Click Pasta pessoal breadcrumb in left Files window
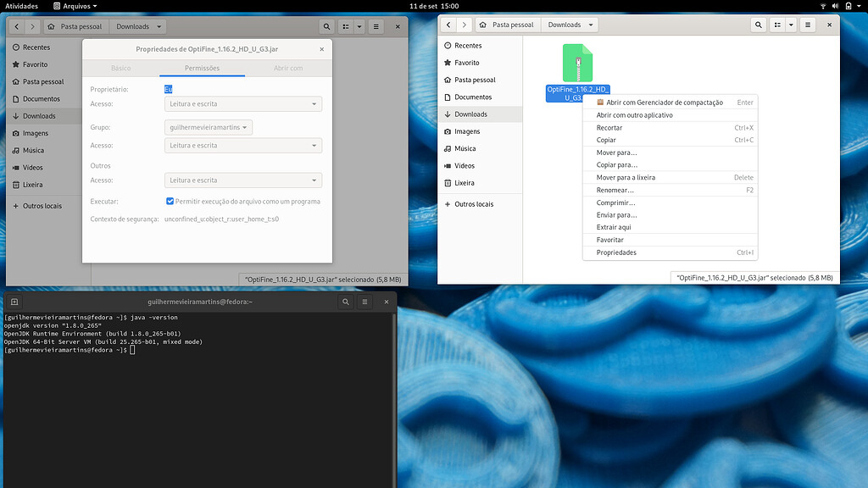Screen dimensions: 868x488 pos(75,26)
